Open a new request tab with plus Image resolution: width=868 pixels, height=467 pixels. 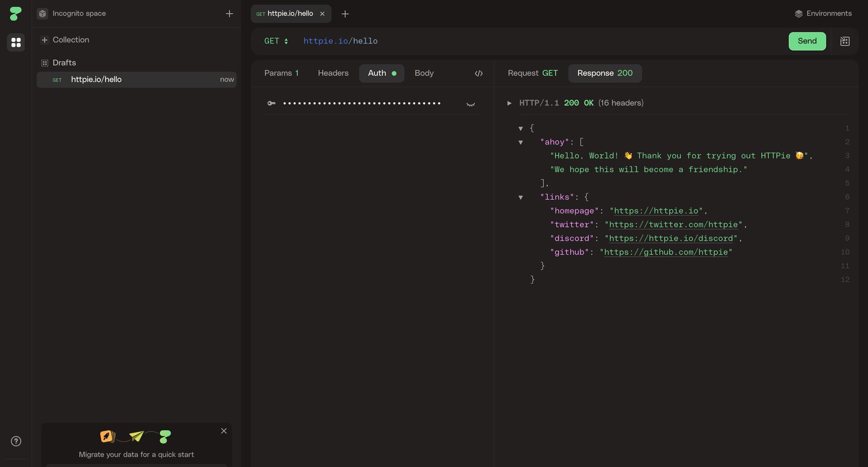(x=345, y=14)
